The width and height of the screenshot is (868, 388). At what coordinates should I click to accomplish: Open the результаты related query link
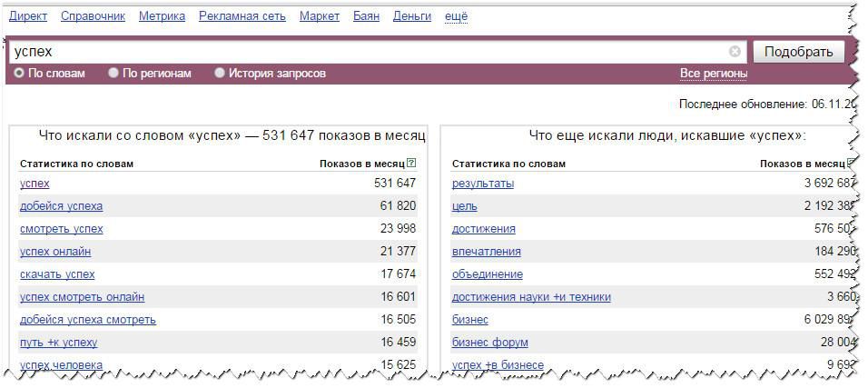[482, 184]
